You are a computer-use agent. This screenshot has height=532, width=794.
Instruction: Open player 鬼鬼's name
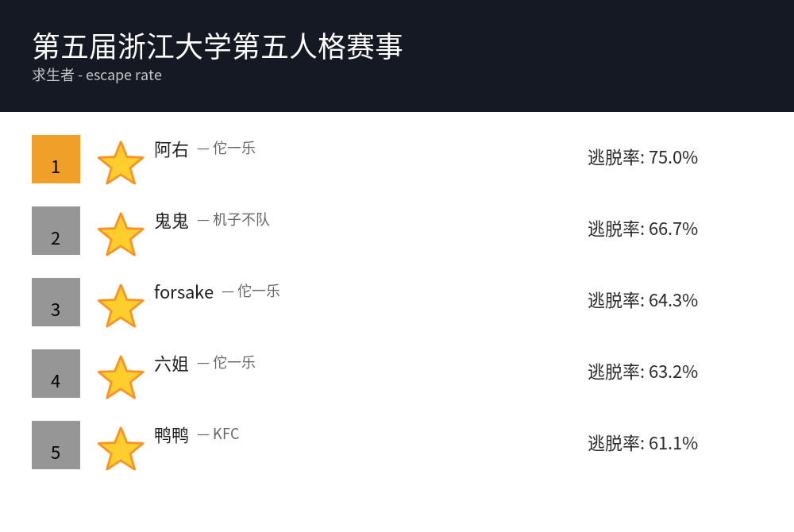click(x=172, y=221)
